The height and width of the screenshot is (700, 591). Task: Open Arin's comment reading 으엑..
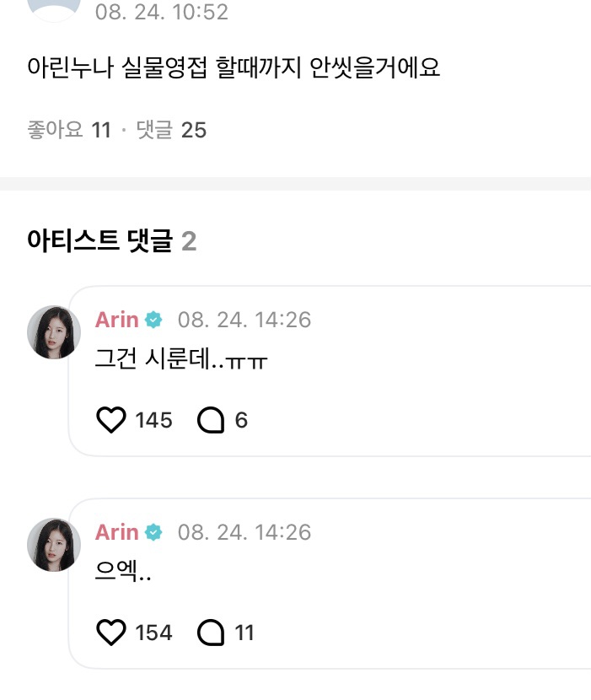[x=123, y=575]
